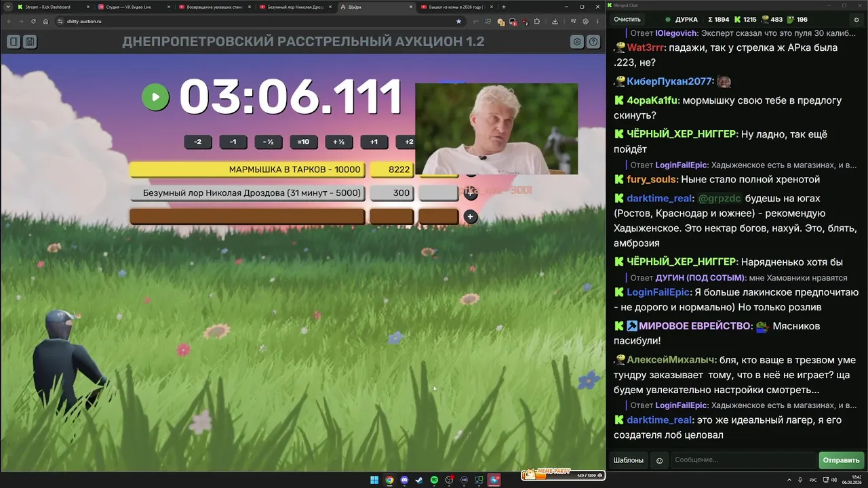The image size is (868, 488).
Task: Bookmark this page with the star icon
Action: click(x=458, y=21)
